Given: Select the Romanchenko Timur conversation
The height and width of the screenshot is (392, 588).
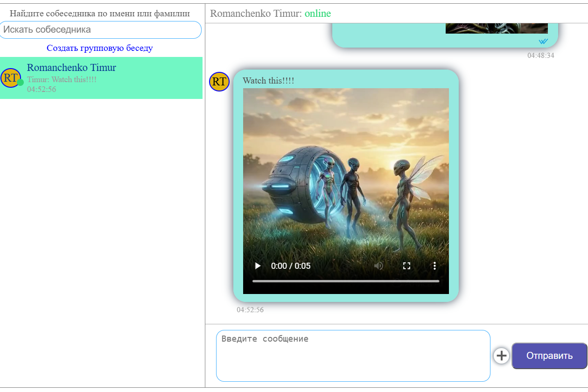Looking at the screenshot, I should (x=101, y=78).
